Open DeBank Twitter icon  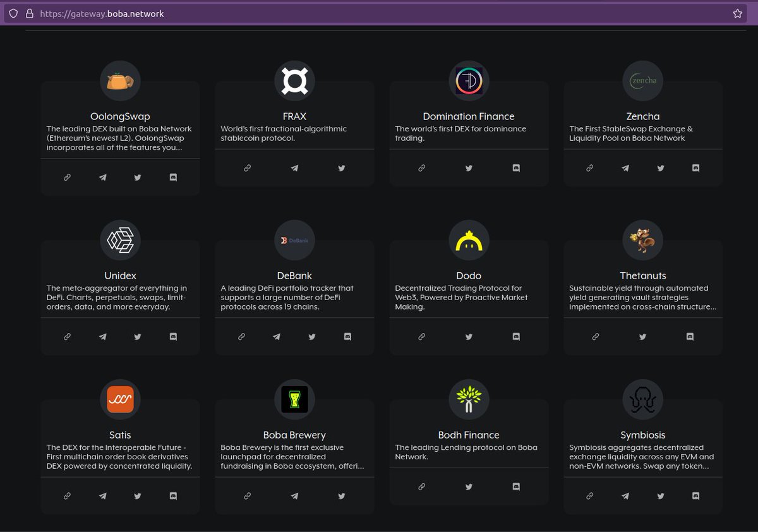tap(312, 337)
